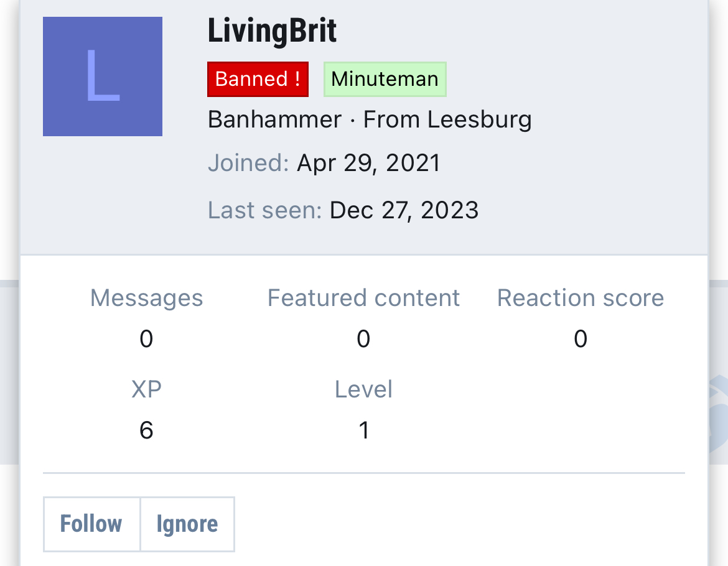Open the Featured content count value
This screenshot has height=566, width=728.
[363, 339]
